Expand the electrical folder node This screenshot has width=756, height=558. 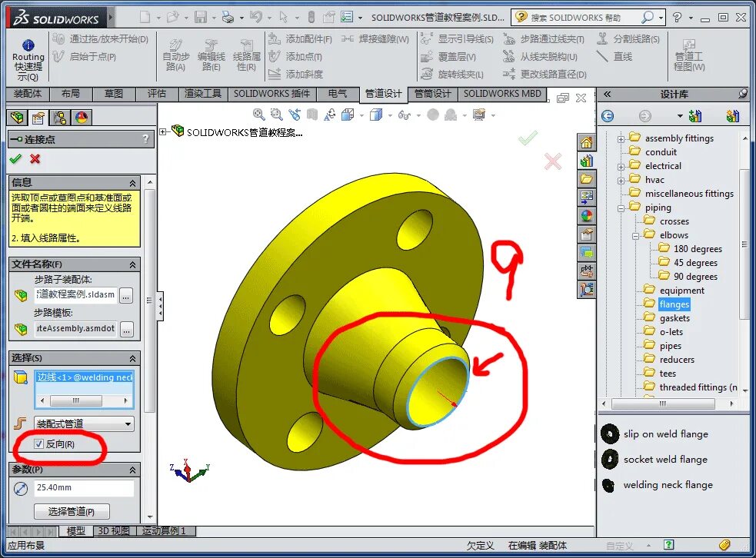tap(621, 168)
